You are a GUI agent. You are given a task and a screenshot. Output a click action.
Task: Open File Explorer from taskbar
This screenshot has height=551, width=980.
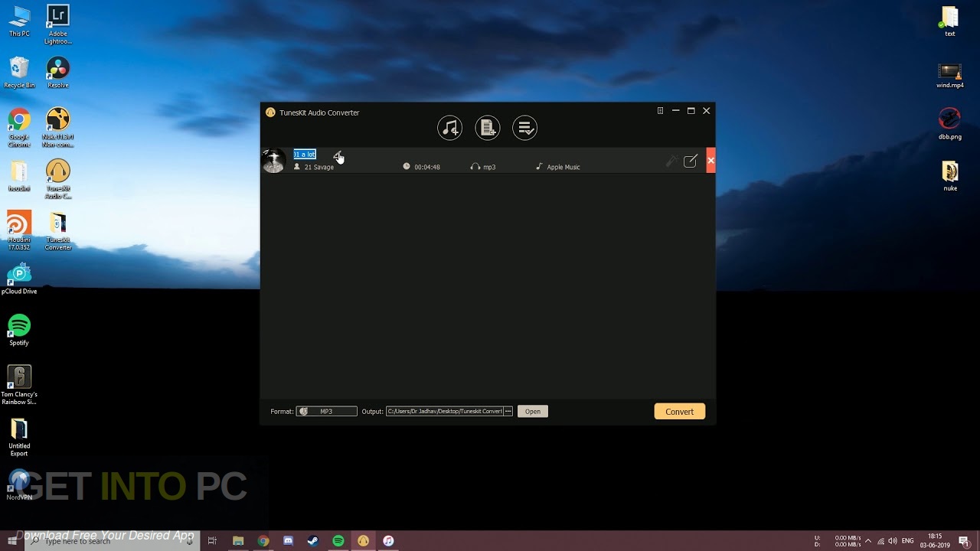point(238,541)
